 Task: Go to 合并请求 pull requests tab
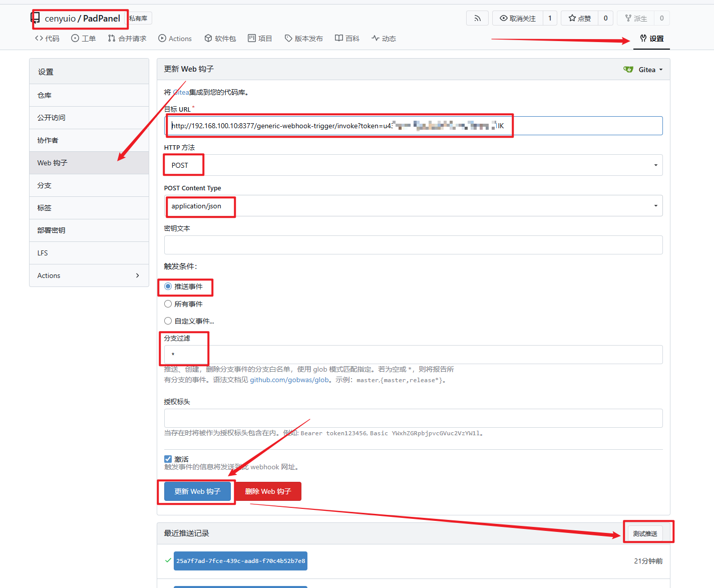[127, 39]
